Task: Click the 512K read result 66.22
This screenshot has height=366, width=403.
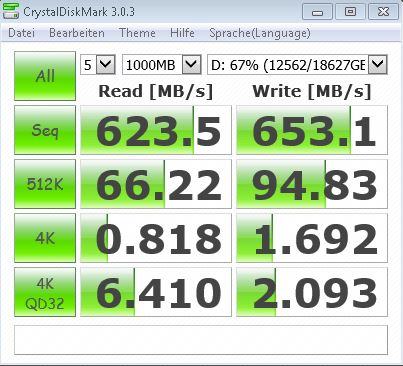Action: 156,184
